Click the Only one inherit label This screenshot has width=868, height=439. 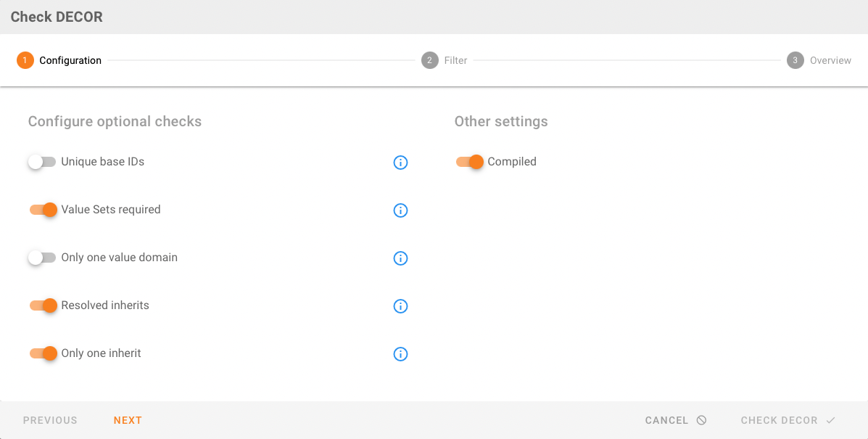pyautogui.click(x=101, y=353)
